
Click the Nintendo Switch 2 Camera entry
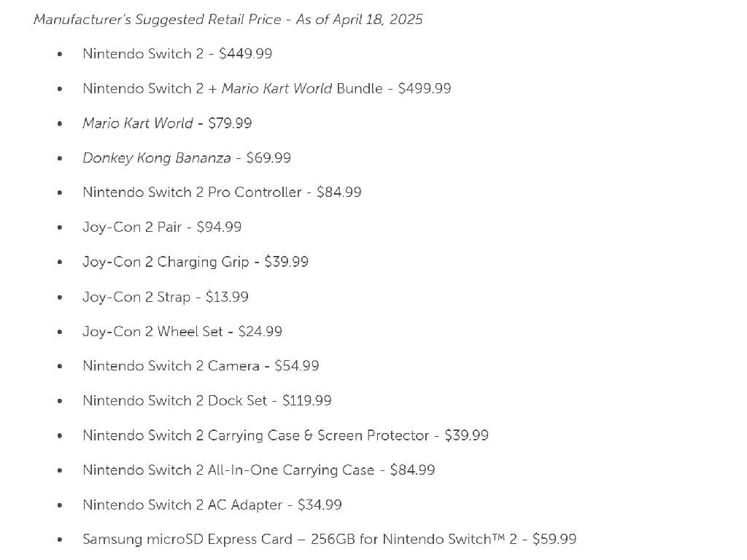tap(201, 366)
